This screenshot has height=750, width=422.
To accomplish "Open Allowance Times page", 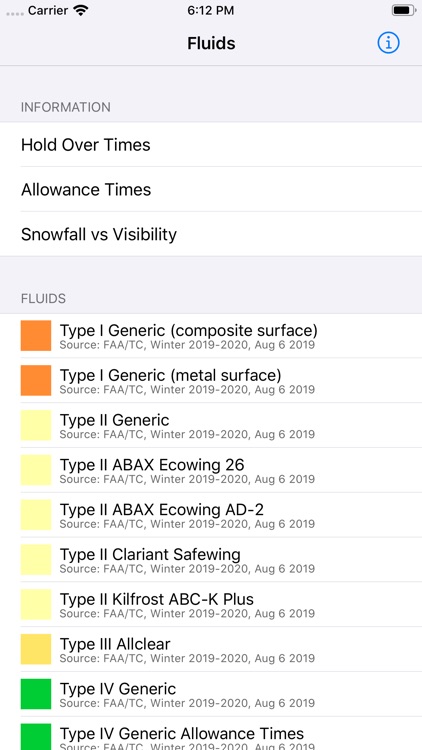I will click(x=211, y=189).
